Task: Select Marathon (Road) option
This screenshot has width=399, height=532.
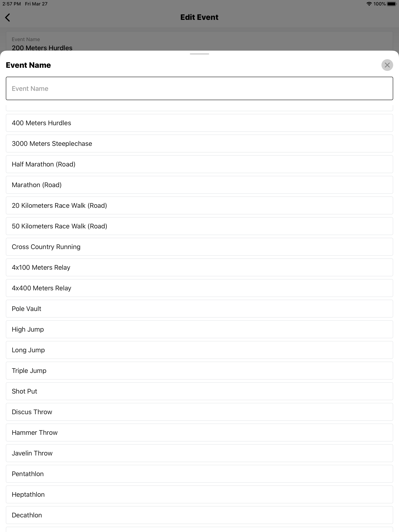Action: [x=199, y=185]
